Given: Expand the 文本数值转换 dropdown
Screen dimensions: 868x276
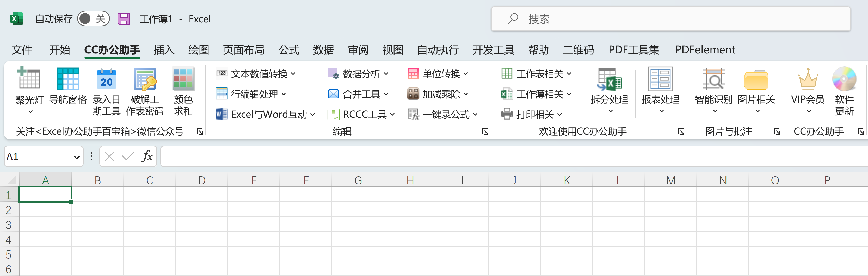Looking at the screenshot, I should coord(293,74).
